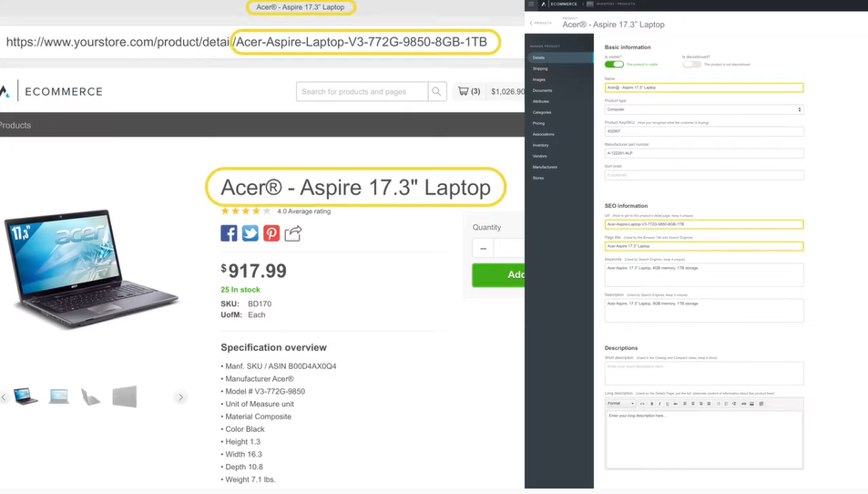This screenshot has height=494, width=868.
Task: Click the SEO Page title field
Action: tap(703, 246)
